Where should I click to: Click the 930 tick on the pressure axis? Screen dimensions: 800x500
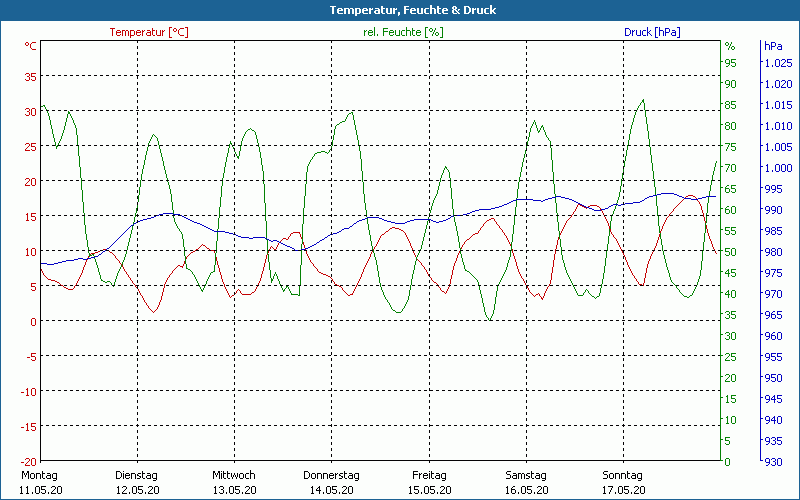pos(773,461)
